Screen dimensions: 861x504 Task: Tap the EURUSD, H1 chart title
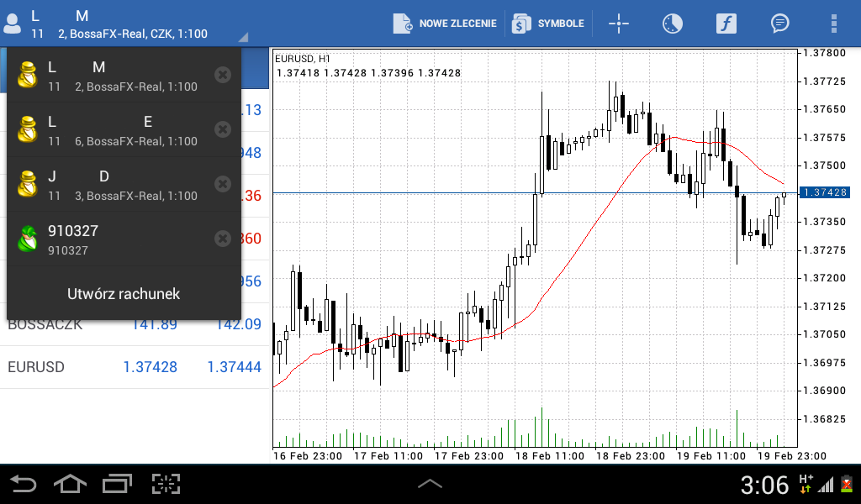pyautogui.click(x=303, y=59)
